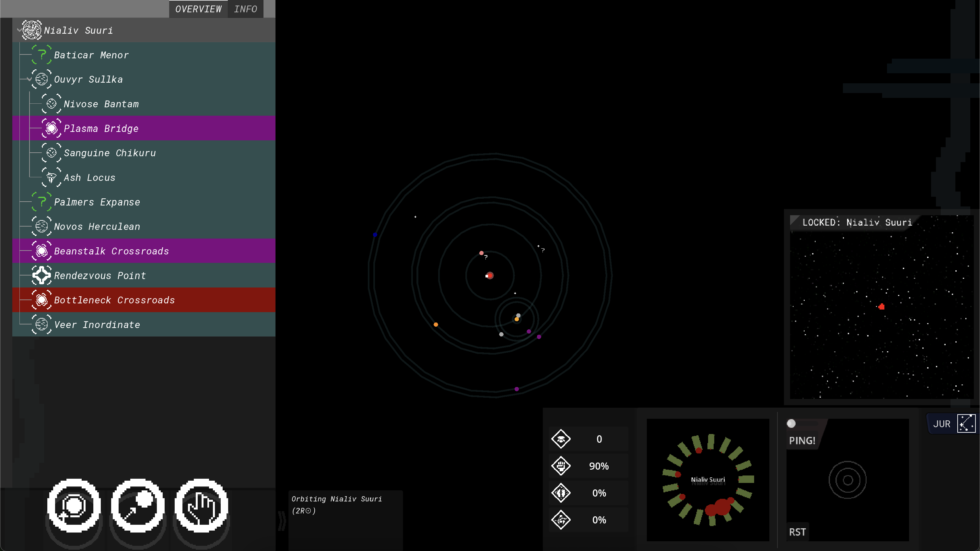Click the trajectory launch round button
This screenshot has height=551, width=980.
138,506
